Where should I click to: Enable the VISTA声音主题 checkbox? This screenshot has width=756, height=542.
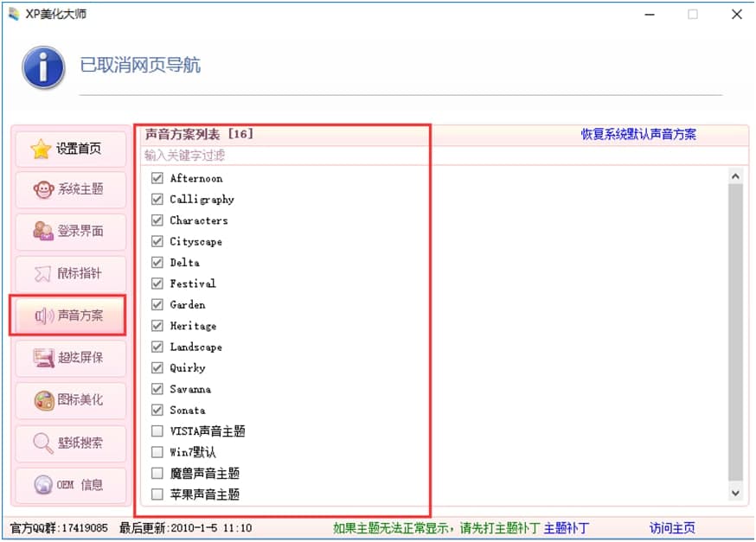pos(157,430)
